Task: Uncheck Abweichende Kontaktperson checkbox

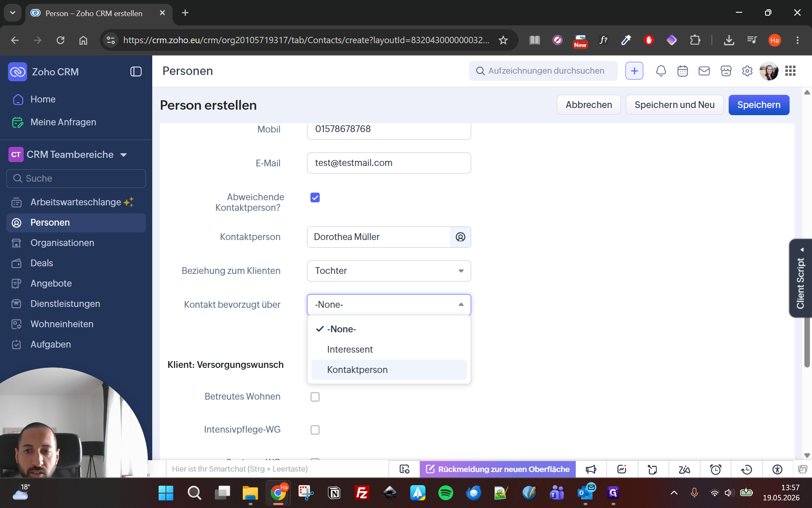Action: click(x=315, y=197)
